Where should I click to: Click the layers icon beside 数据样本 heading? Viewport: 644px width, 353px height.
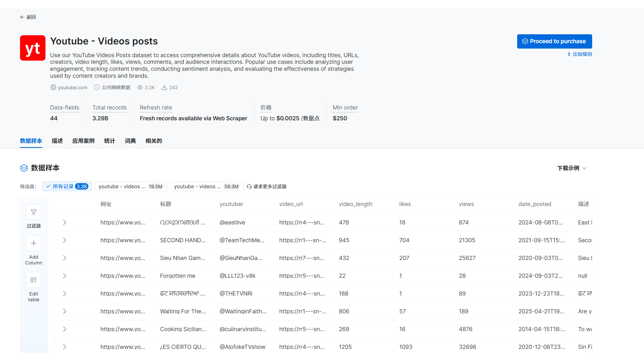24,168
